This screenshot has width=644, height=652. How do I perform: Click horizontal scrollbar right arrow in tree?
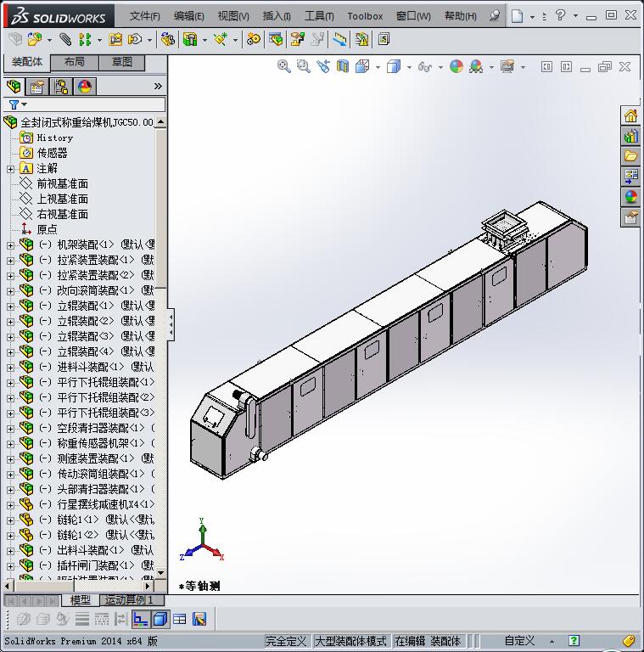click(148, 586)
